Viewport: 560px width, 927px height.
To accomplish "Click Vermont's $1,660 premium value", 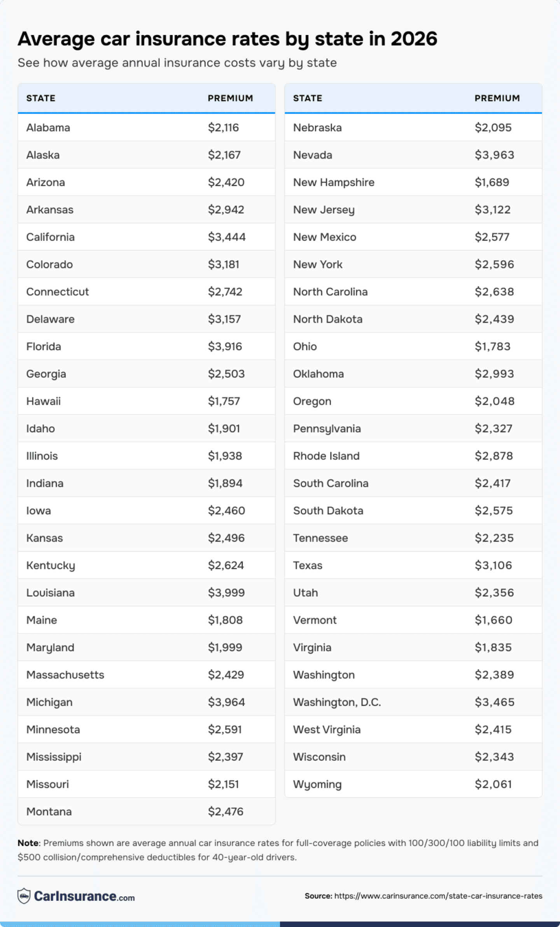I will (493, 620).
